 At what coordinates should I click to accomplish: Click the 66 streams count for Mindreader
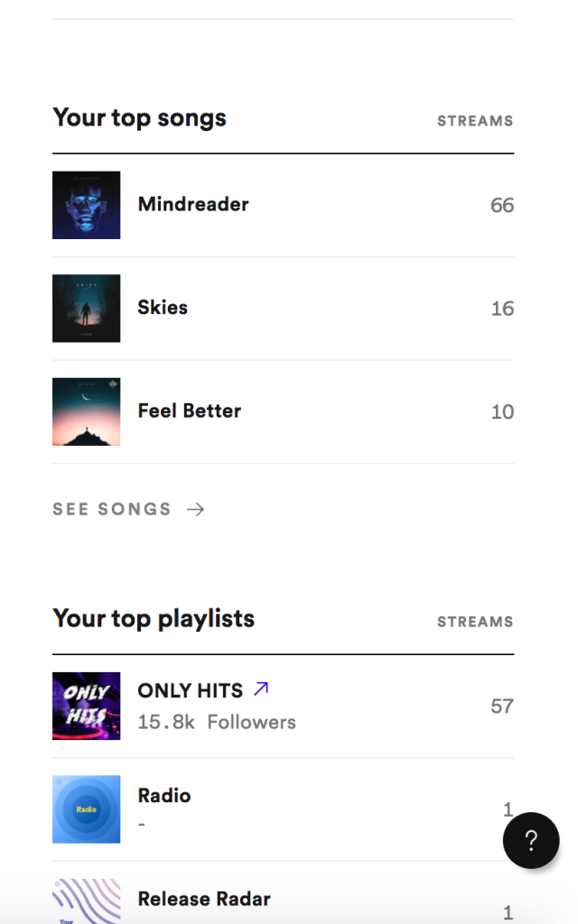[502, 206]
